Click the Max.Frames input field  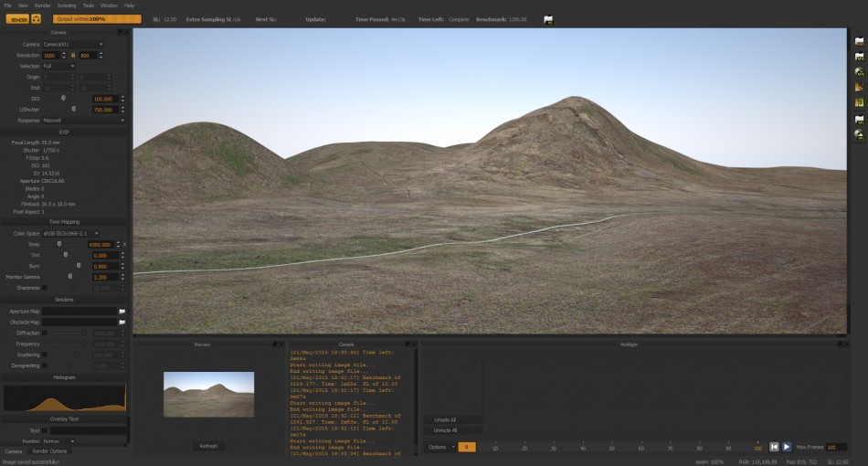(x=836, y=447)
